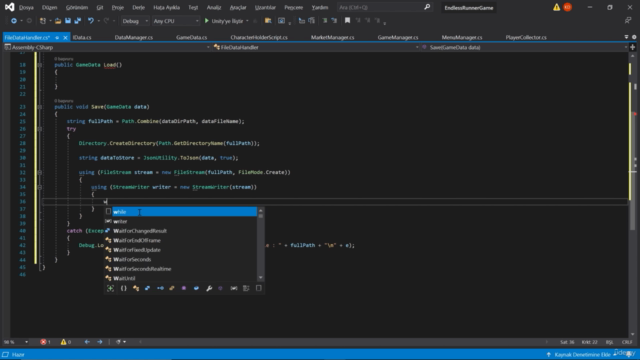Click completion list scroll down arrow
Image resolution: width=640 pixels, height=360 pixels.
point(261,278)
